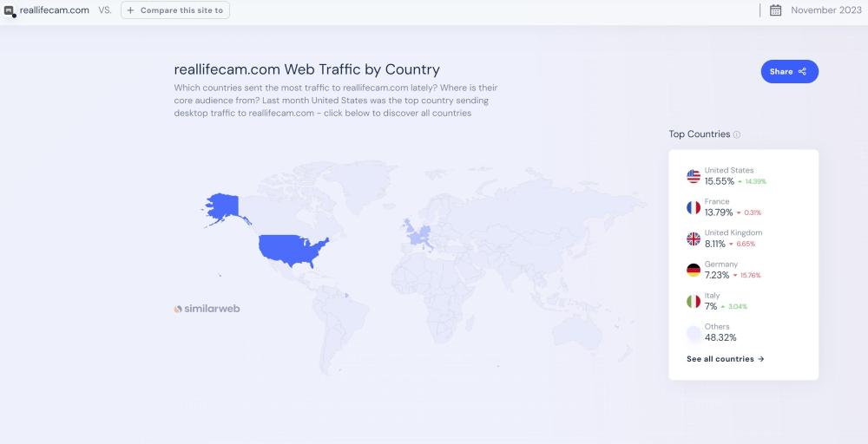Click the calendar icon beside November 2023

[x=775, y=10]
